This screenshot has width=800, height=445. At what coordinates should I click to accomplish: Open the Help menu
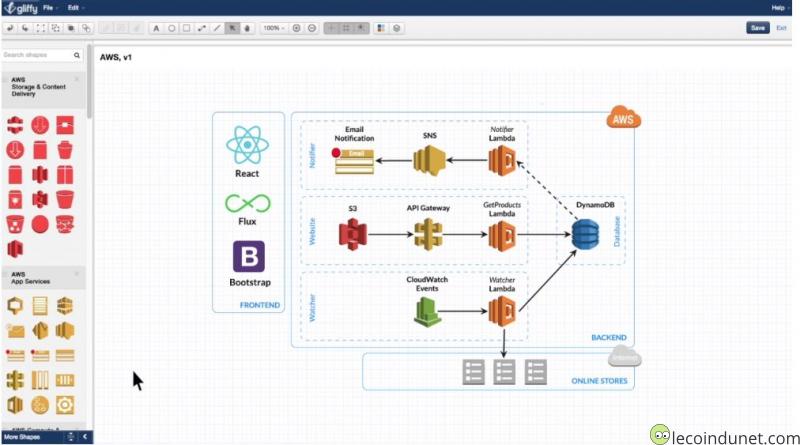(779, 8)
